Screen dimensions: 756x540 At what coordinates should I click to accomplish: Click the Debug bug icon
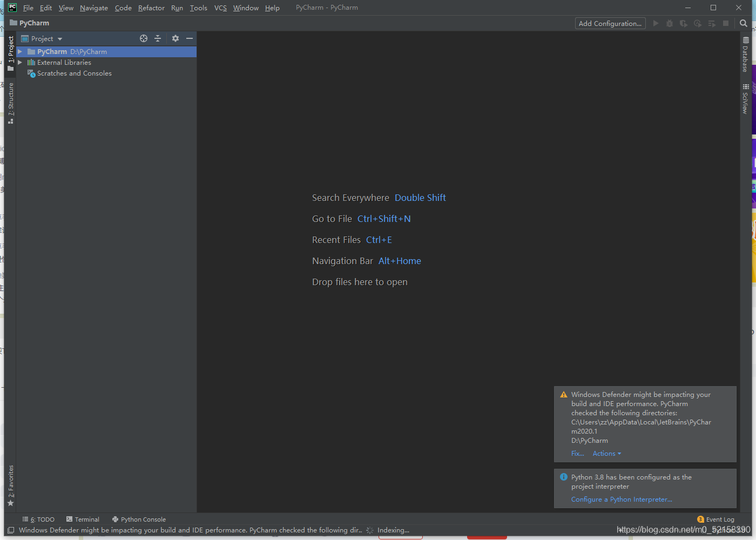[x=670, y=23]
